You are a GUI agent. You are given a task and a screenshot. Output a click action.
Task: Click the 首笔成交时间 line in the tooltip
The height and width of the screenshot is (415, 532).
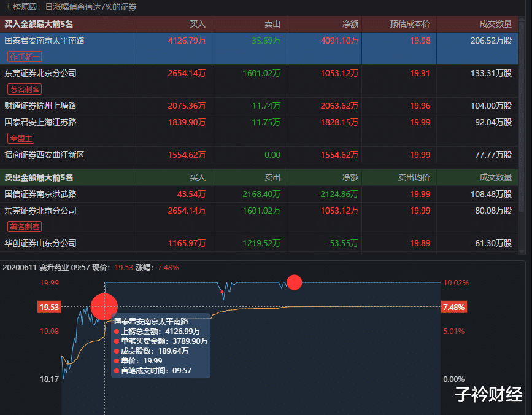(x=153, y=371)
